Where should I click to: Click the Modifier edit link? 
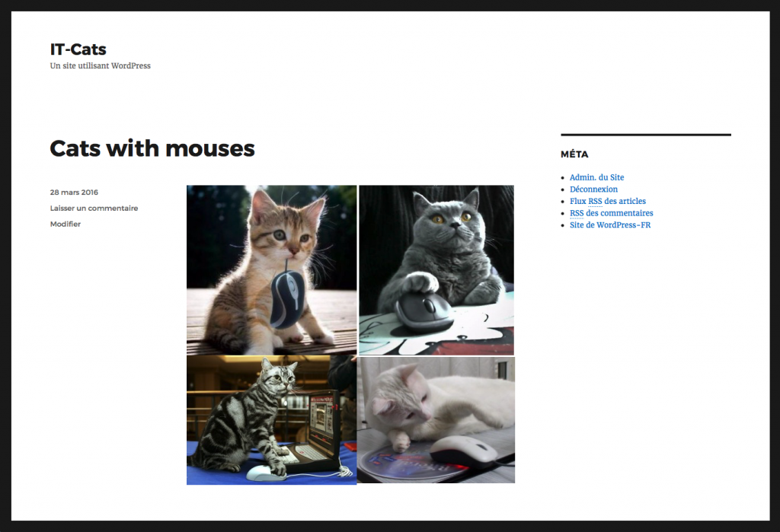[66, 225]
